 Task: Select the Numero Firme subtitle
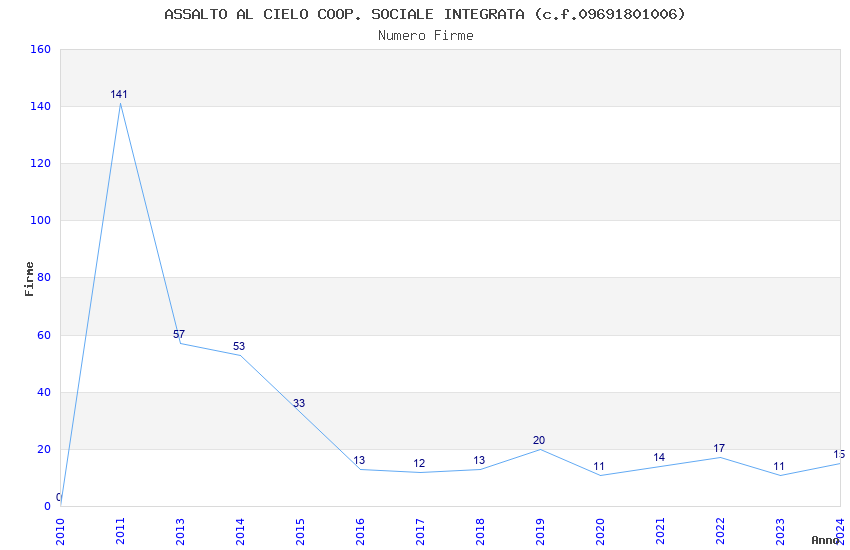[425, 36]
